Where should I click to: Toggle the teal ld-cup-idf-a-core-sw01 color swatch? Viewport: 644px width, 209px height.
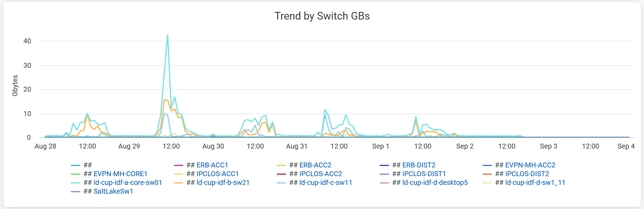click(x=75, y=183)
